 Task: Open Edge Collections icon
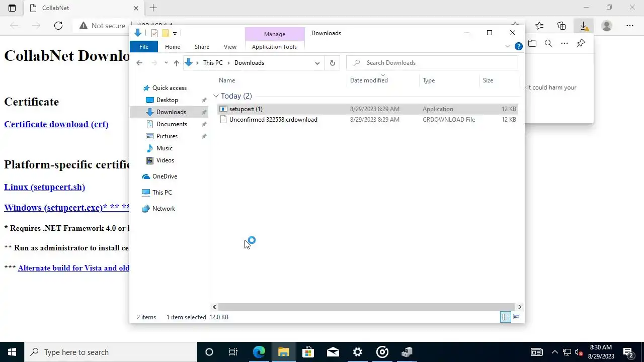click(561, 26)
